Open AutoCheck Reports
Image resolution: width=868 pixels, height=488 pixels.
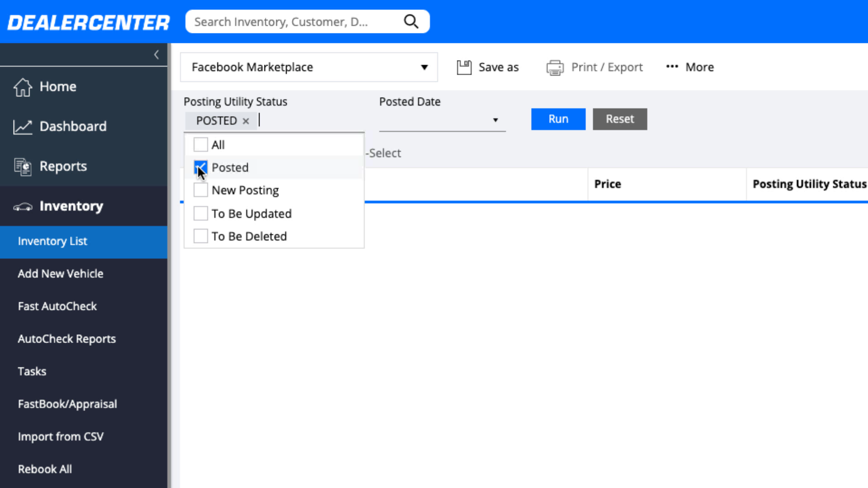[84, 339]
